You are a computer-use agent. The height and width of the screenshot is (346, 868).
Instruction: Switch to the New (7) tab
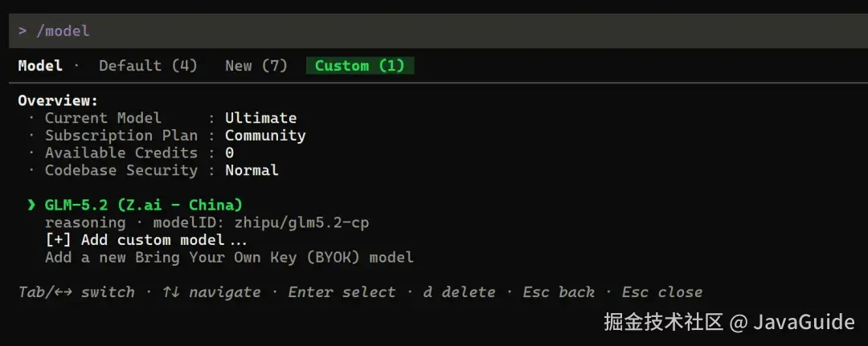point(256,66)
